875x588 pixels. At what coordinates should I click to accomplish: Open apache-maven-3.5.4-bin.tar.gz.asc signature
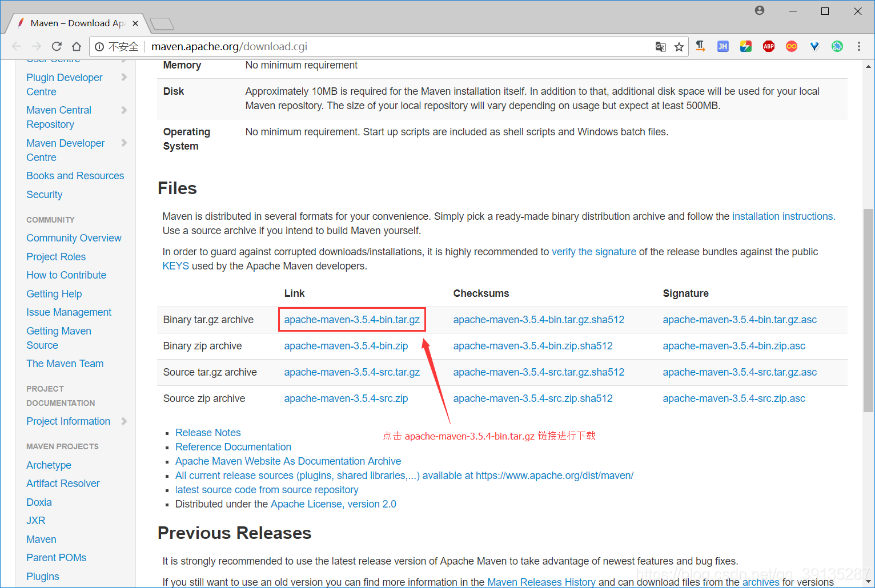point(740,320)
